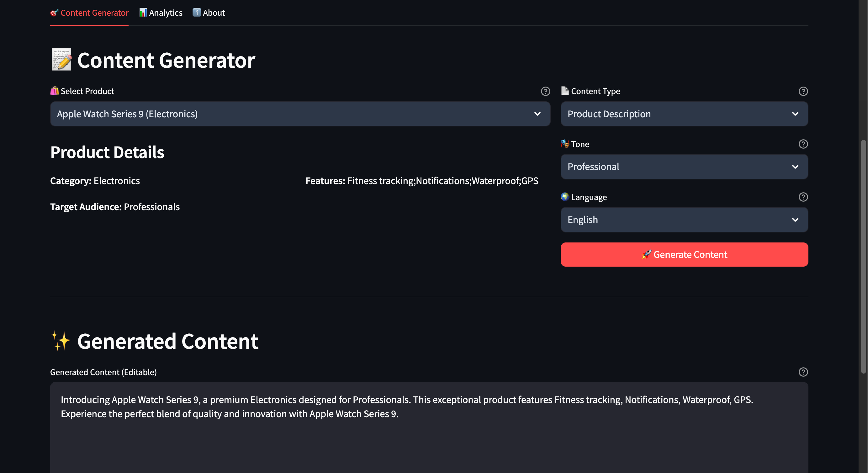868x473 pixels.
Task: Expand the Select Product dropdown arrow
Action: point(537,114)
